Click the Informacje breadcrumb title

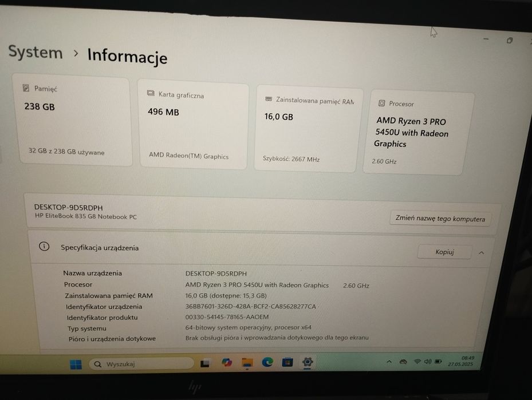(127, 56)
